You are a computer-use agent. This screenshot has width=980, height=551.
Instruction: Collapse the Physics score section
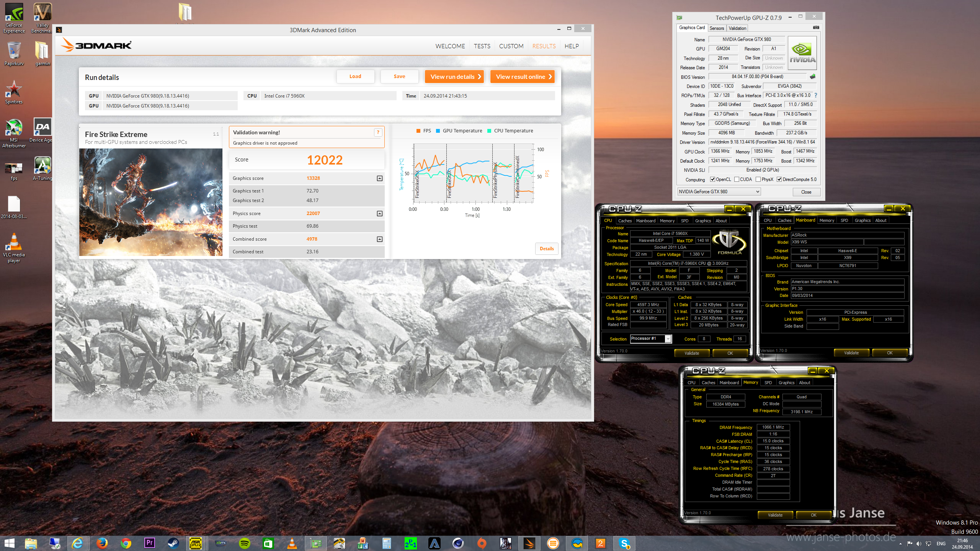[379, 214]
